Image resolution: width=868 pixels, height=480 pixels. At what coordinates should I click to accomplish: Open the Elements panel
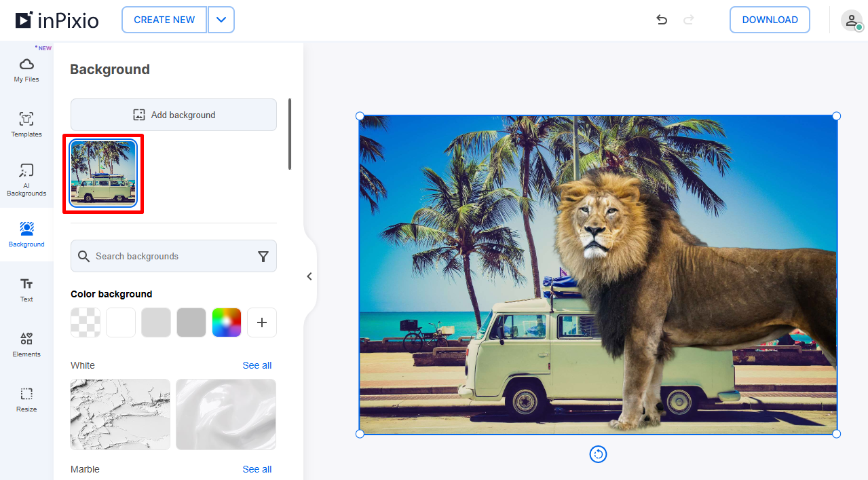(26, 345)
